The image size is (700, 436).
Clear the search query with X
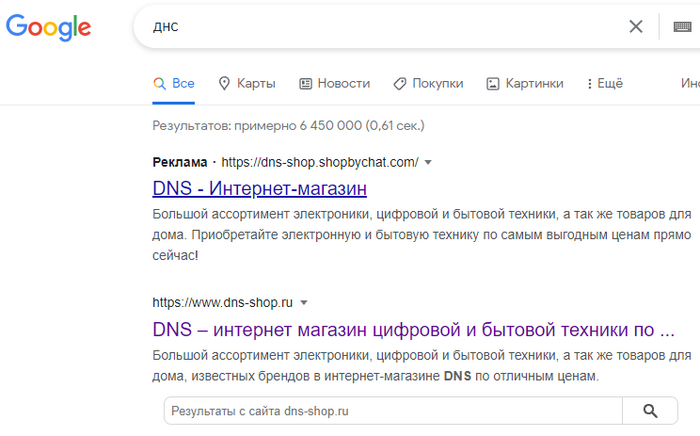click(636, 27)
